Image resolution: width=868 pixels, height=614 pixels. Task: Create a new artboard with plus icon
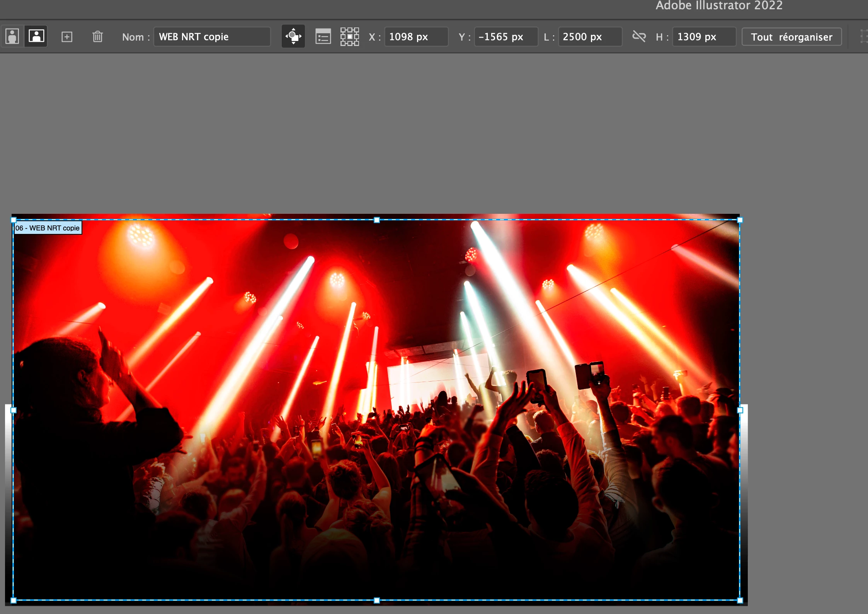point(67,37)
